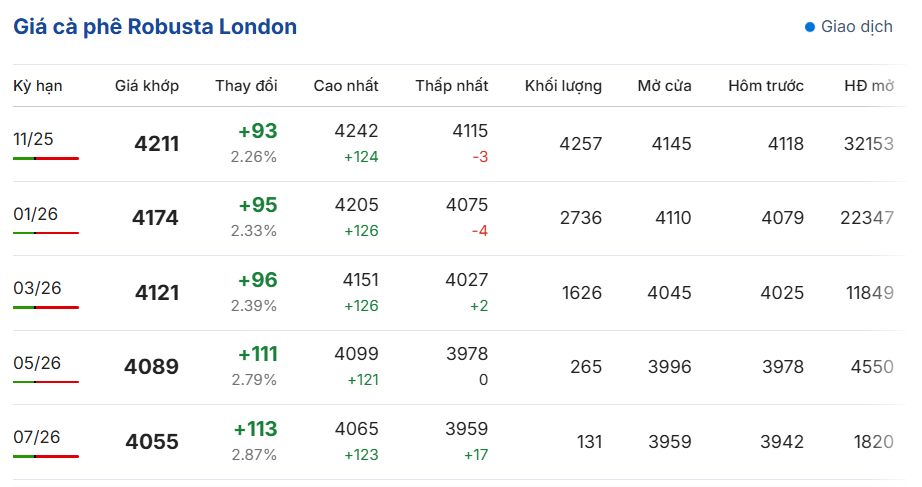
Task: Open the Giá cà phê Robusta London heading
Action: tap(155, 27)
